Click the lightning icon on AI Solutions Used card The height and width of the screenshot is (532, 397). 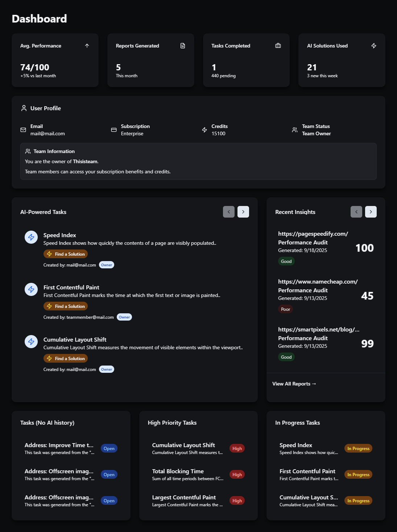(x=374, y=46)
